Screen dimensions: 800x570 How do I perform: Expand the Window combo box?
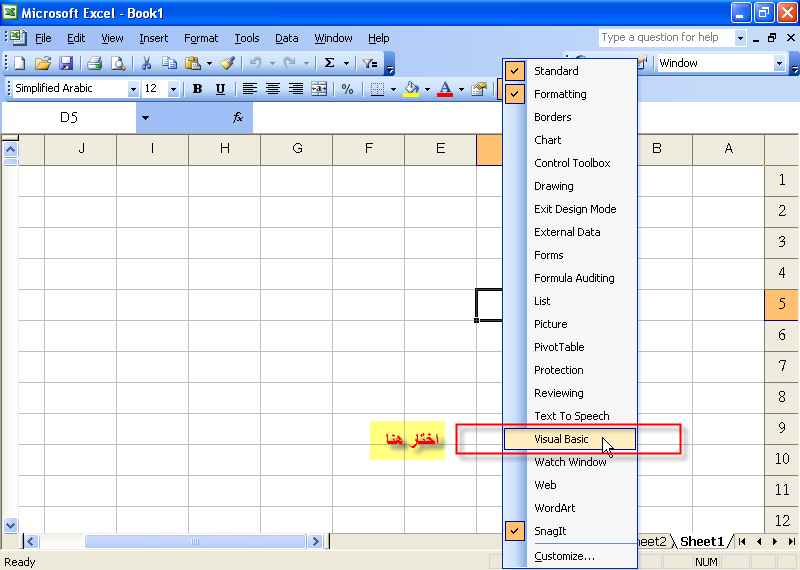[779, 63]
